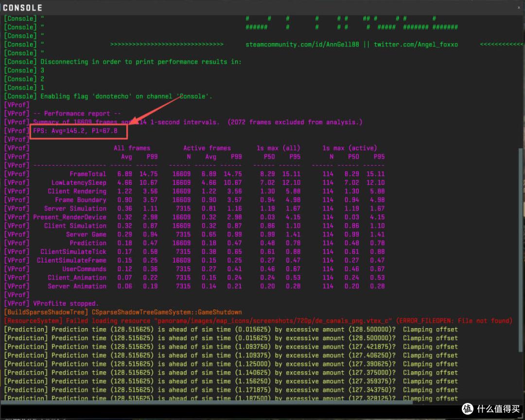
Task: Click Prediction line with sim time (1.171875)
Action: (231, 390)
